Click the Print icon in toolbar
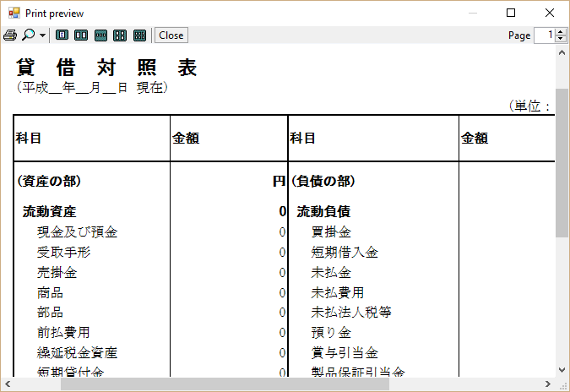 coord(10,35)
